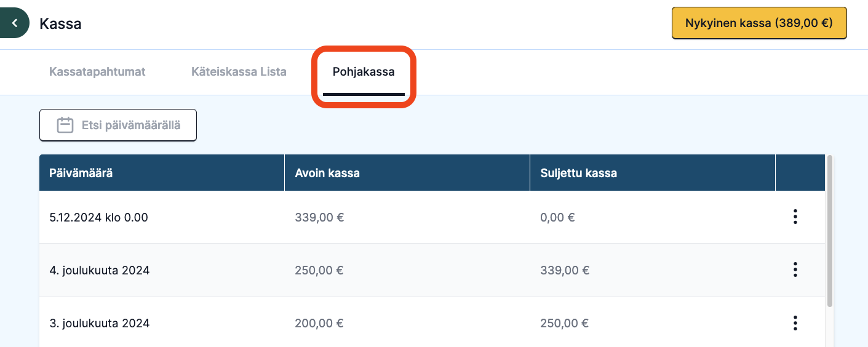Click Nykyinen kassa (389,00 €) button
868x347 pixels.
759,23
